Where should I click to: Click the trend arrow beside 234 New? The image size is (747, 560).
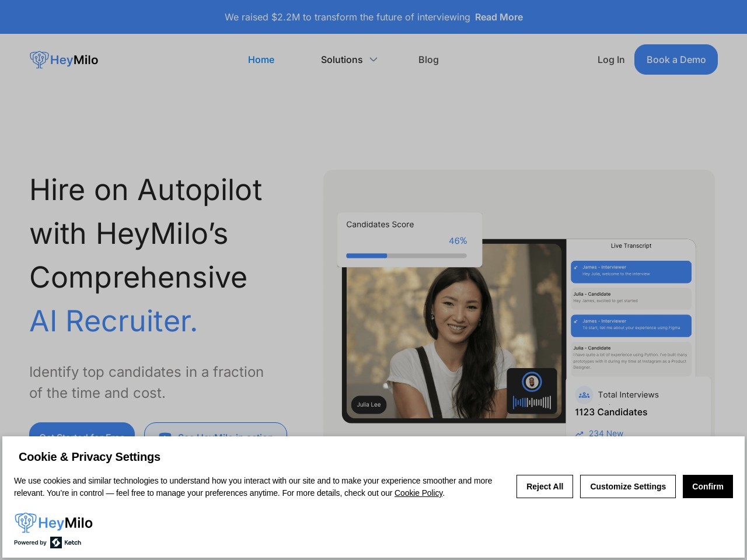click(580, 433)
